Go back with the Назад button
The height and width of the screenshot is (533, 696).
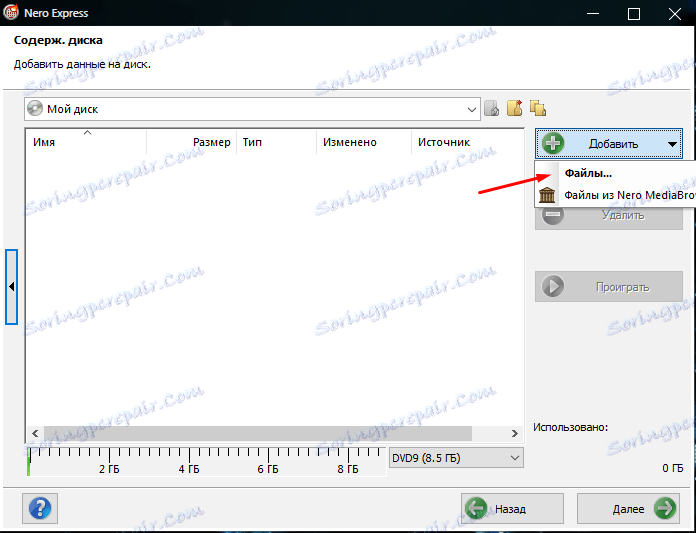click(512, 509)
